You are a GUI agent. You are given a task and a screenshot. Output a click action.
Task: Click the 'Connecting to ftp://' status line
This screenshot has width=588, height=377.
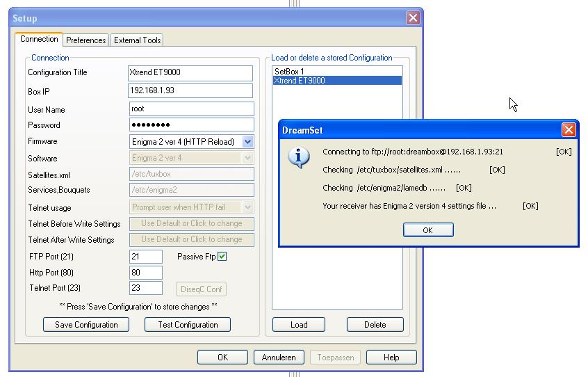[x=447, y=152]
